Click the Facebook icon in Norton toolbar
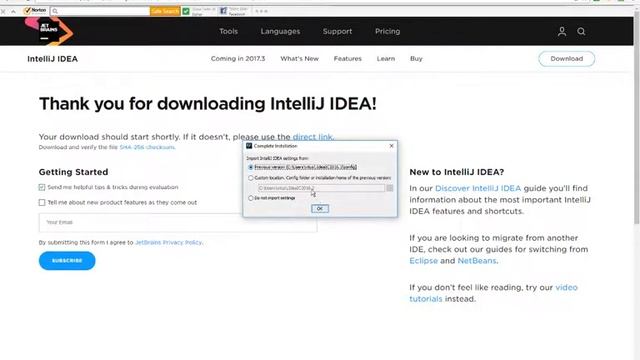Screen dimensions: 640x360 click(223, 11)
